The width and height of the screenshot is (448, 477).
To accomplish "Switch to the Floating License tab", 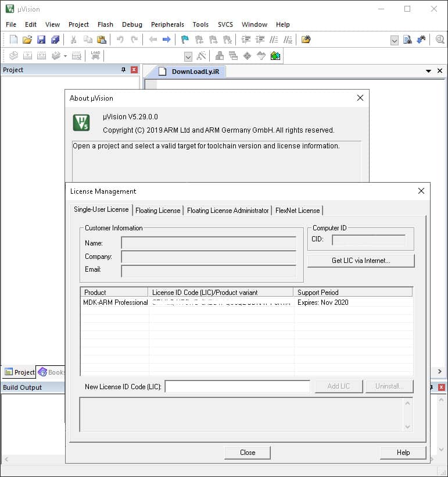I will pyautogui.click(x=158, y=211).
